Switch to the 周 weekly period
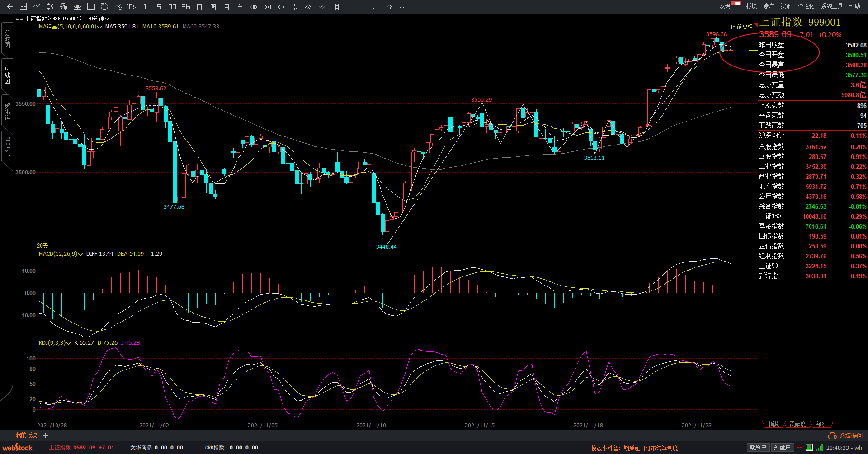Image resolution: width=868 pixels, height=454 pixels. 213,7
